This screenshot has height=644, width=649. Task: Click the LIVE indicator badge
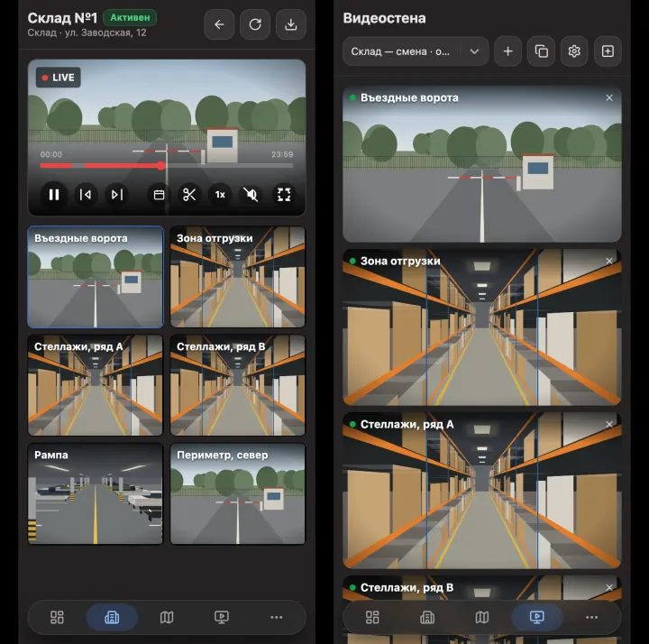(x=59, y=78)
